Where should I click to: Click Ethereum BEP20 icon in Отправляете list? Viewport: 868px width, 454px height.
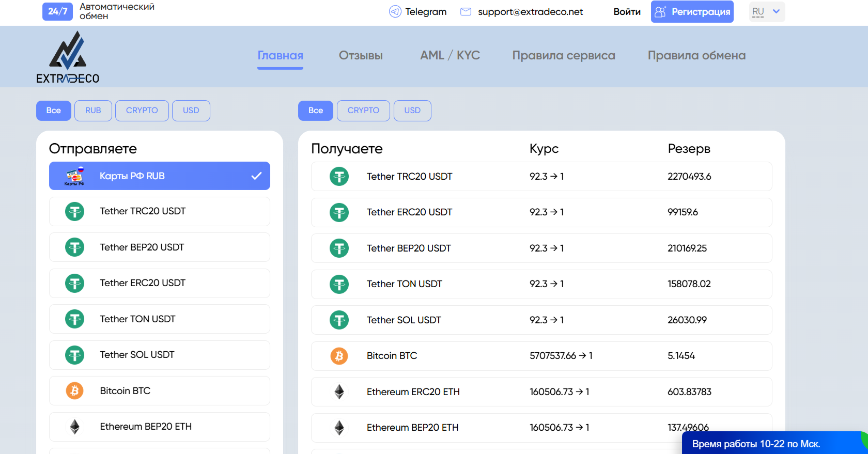pos(75,427)
